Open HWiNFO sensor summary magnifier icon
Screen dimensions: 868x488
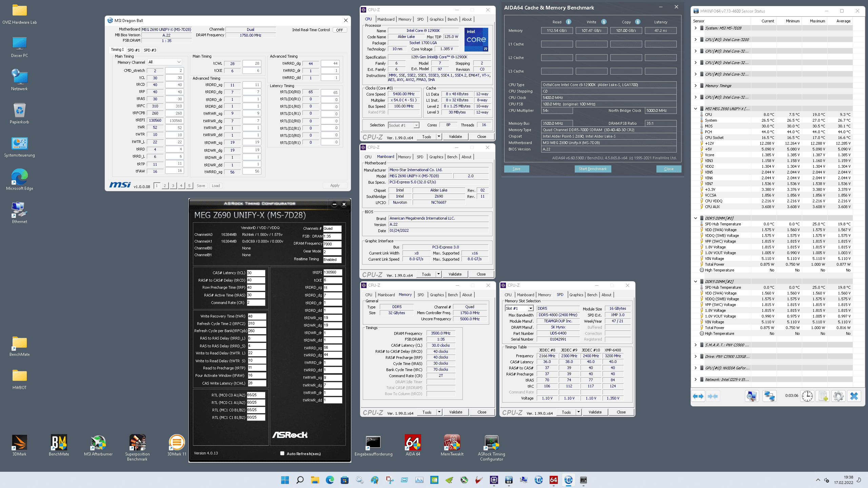752,396
